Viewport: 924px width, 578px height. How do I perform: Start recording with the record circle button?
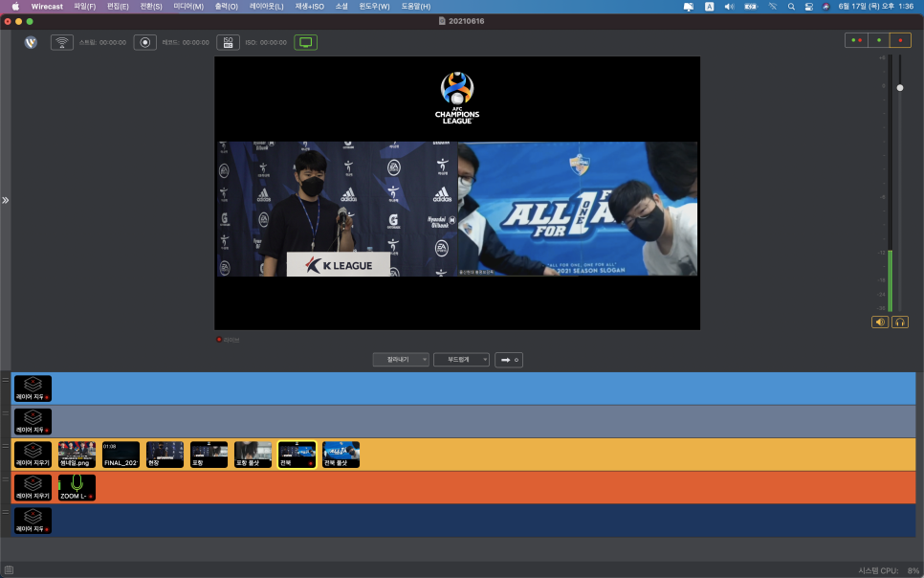pos(145,42)
